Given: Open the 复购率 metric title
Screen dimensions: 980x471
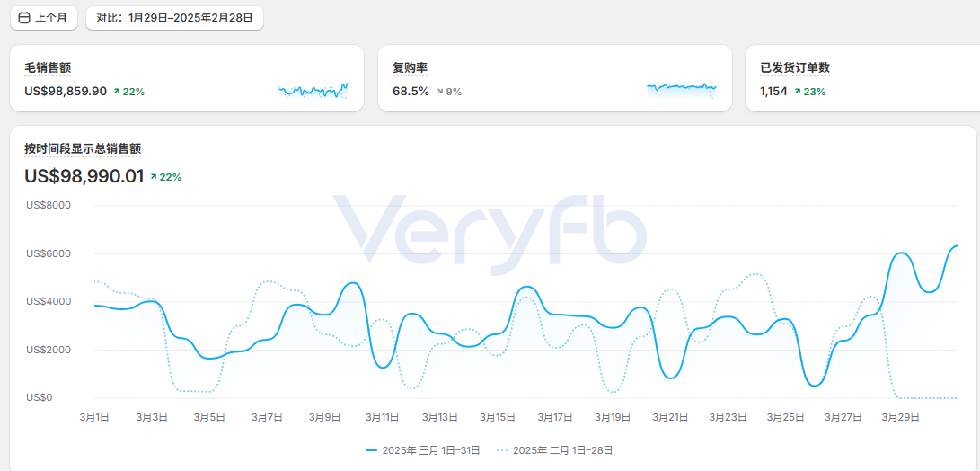Looking at the screenshot, I should 410,67.
